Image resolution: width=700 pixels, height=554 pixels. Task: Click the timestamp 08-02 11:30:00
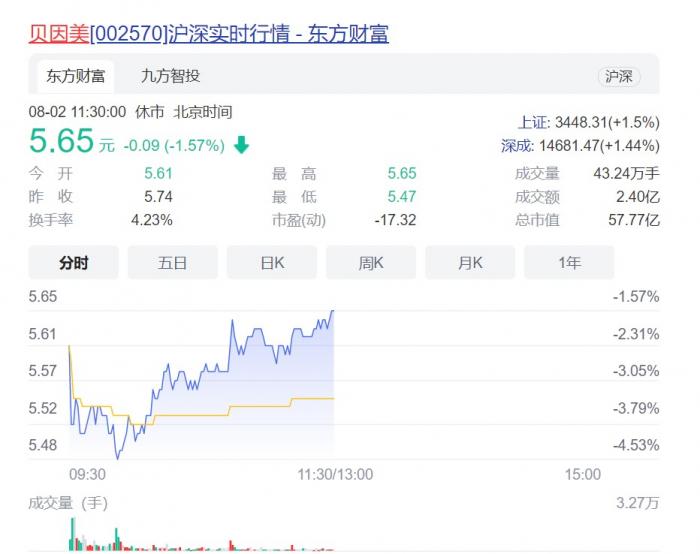click(x=77, y=112)
